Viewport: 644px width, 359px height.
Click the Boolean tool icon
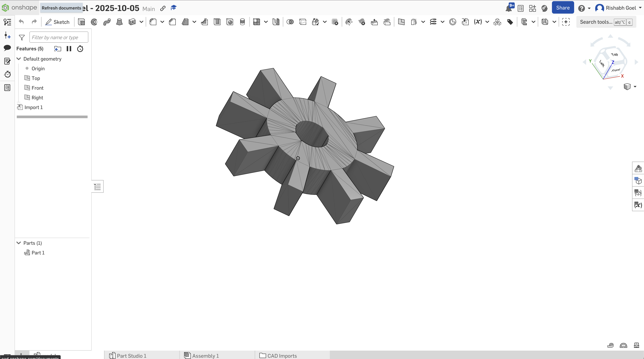290,22
